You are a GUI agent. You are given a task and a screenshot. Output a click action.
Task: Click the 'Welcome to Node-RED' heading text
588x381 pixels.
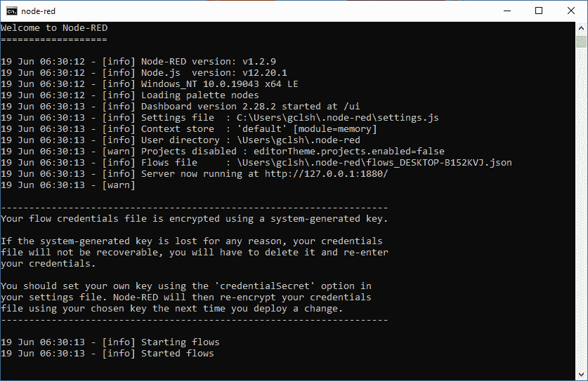point(54,28)
